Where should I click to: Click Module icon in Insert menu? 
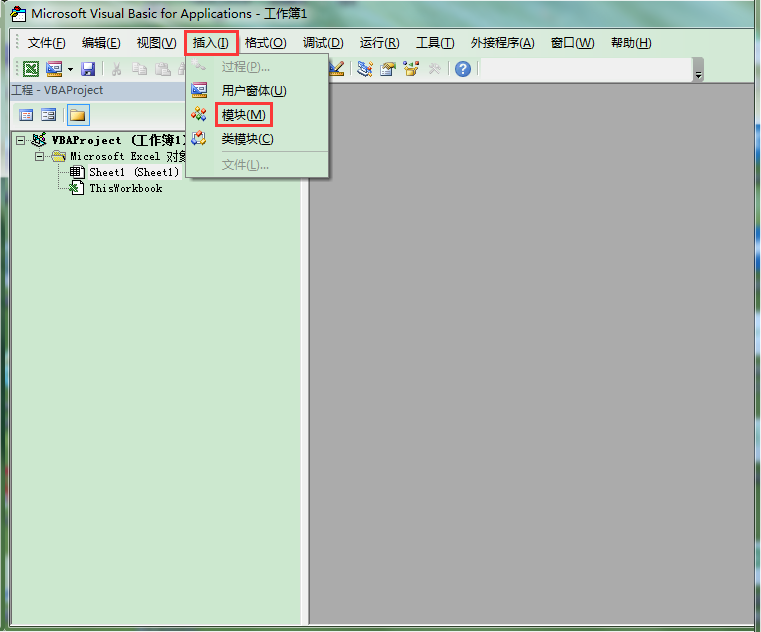tap(199, 115)
